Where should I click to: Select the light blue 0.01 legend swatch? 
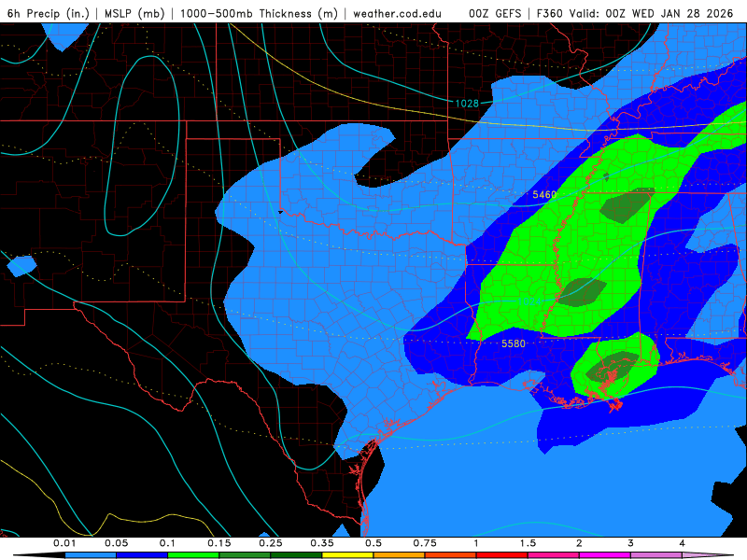tap(91, 555)
